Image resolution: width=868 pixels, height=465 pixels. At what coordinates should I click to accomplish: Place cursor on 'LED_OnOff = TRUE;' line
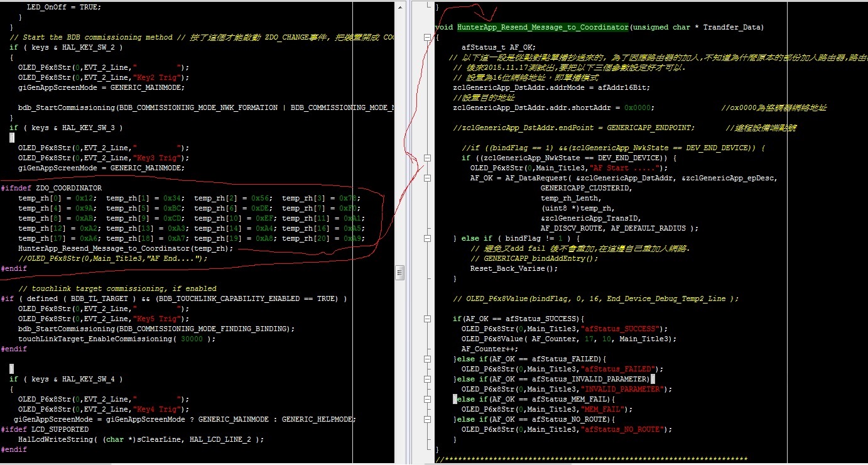tap(63, 7)
